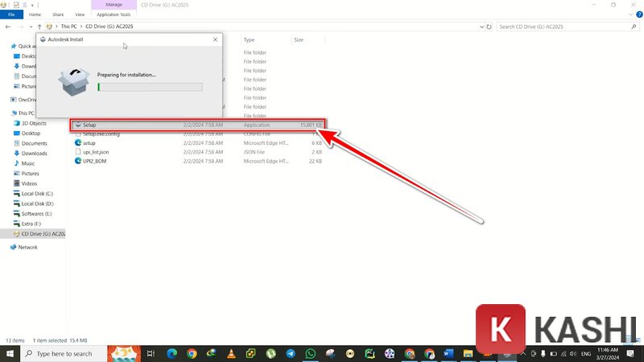This screenshot has width=644, height=362.
Task: Select the upi_list.json file
Action: tap(198, 152)
